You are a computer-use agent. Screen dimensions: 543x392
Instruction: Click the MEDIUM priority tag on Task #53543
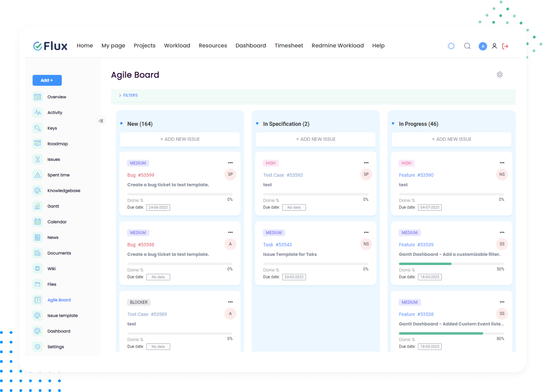coord(274,233)
